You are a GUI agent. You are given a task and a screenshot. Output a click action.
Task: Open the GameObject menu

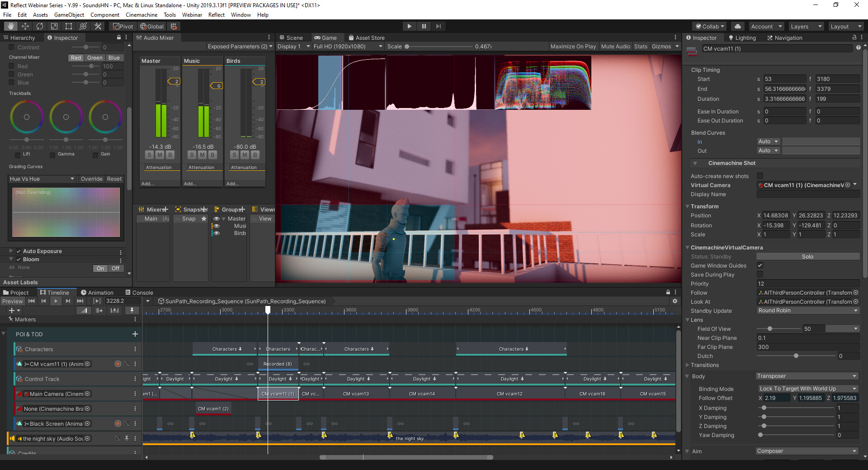pyautogui.click(x=69, y=14)
